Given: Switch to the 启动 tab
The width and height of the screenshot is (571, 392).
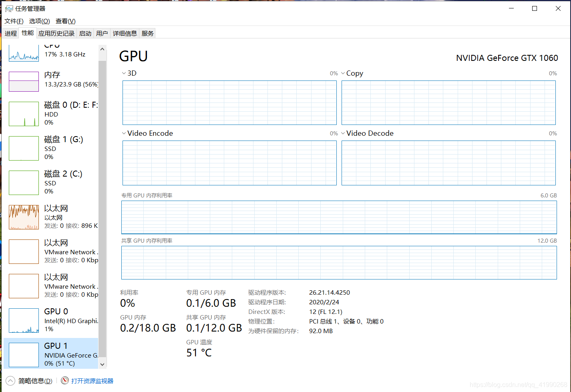Looking at the screenshot, I should (x=85, y=34).
